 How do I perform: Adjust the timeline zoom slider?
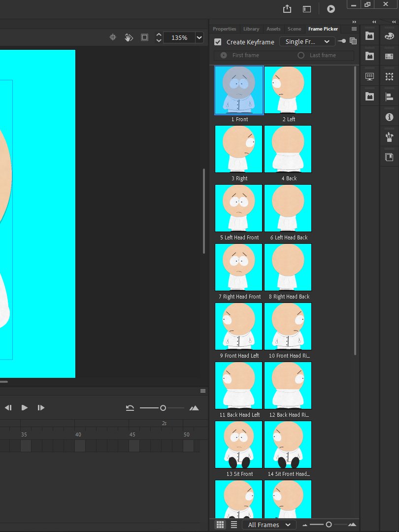(x=162, y=408)
